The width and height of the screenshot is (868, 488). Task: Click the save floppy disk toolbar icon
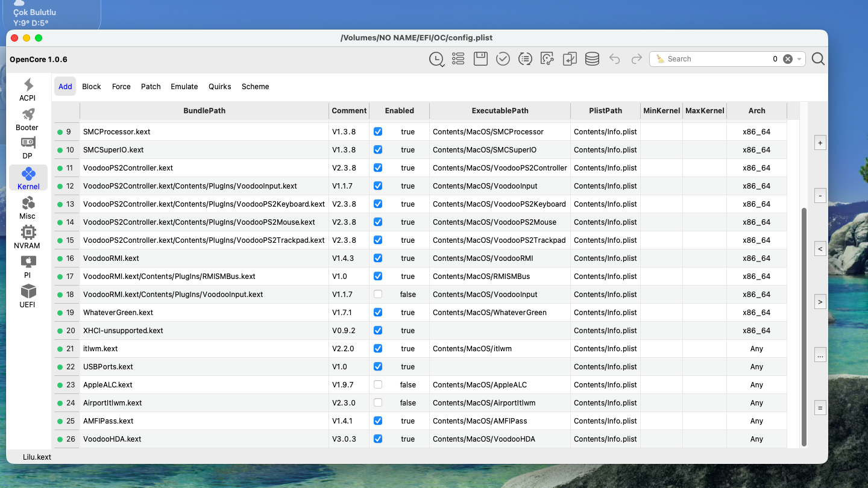[x=480, y=58]
